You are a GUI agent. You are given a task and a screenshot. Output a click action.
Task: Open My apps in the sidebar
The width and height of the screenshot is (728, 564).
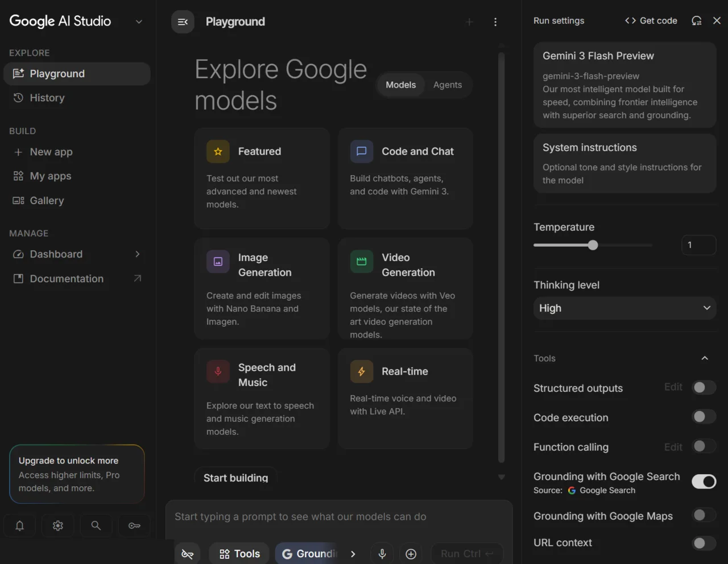click(x=77, y=176)
